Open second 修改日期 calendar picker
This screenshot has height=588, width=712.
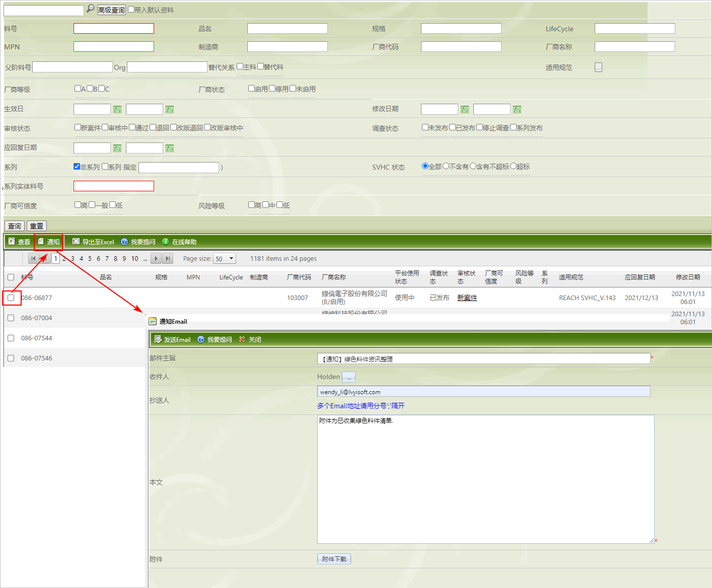tap(517, 109)
